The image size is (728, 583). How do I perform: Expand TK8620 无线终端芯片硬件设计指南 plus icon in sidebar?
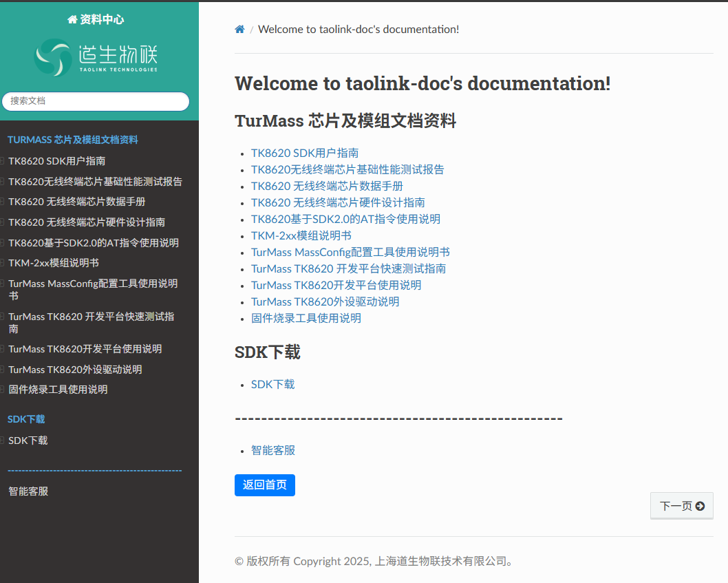[x=2, y=222]
